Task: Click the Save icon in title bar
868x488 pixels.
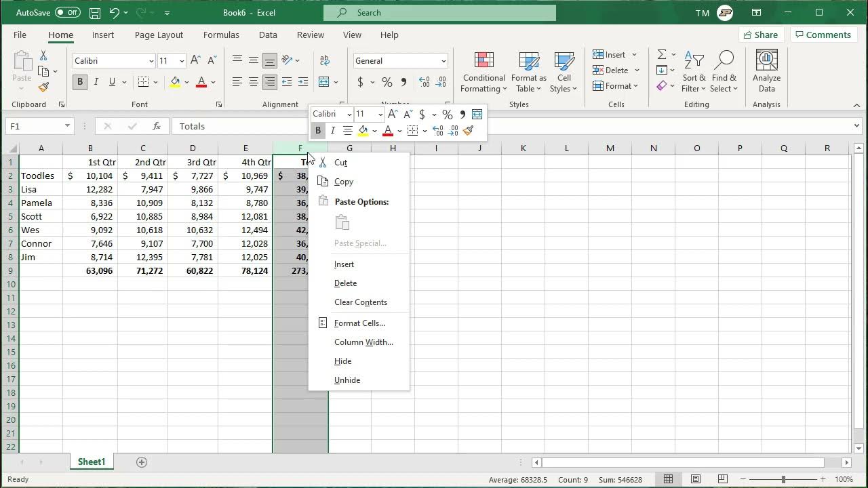Action: coord(95,13)
